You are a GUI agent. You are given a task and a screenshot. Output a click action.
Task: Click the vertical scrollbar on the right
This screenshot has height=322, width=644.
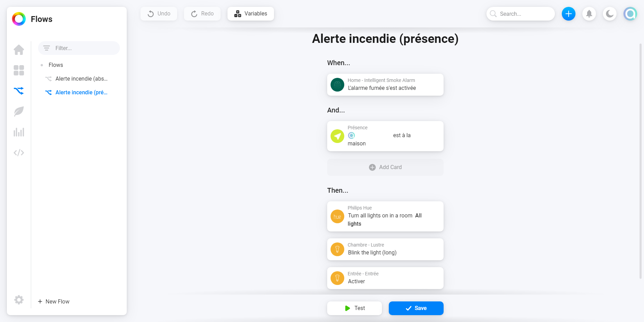(x=641, y=161)
